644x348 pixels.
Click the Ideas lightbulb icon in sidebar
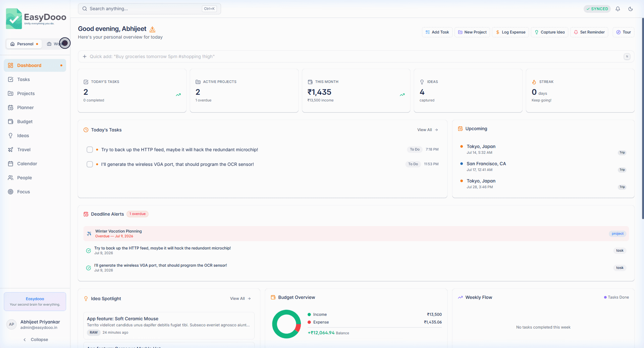pyautogui.click(x=11, y=136)
